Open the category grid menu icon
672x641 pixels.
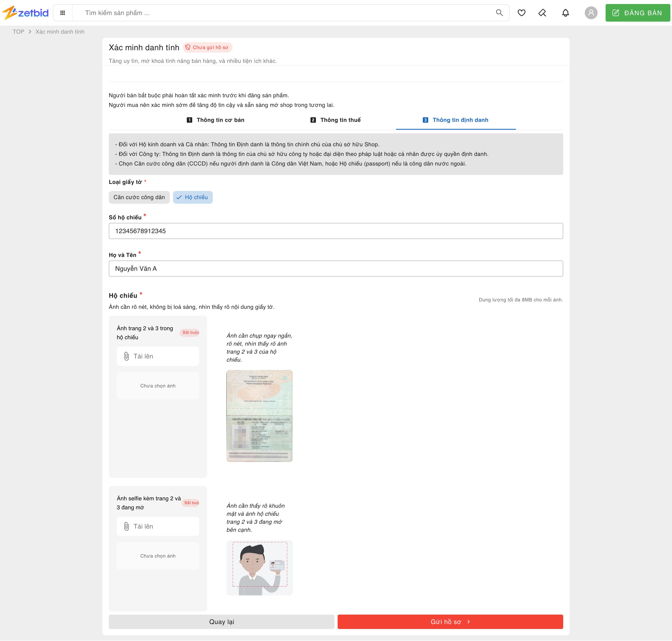[x=62, y=13]
